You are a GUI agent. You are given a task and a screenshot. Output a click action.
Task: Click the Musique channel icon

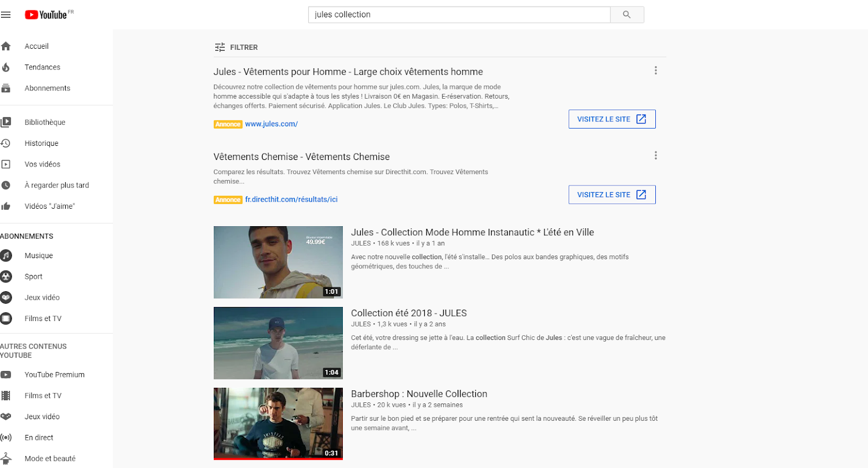tap(6, 255)
